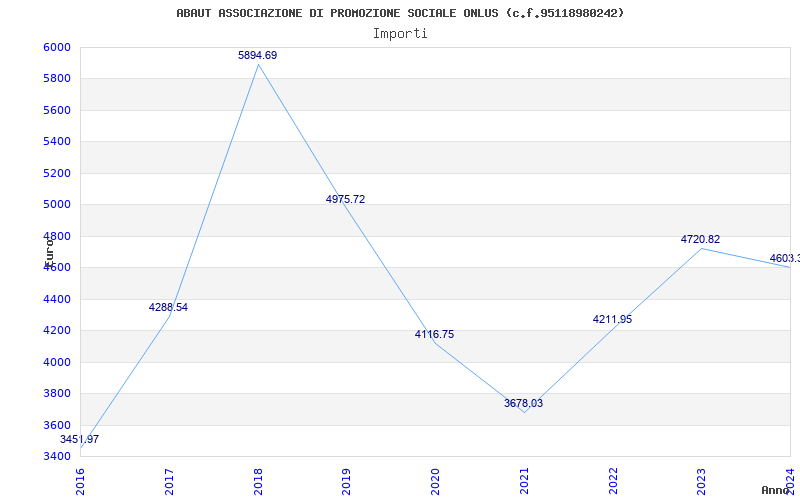Select the 4288.54 data label
Image resolution: width=800 pixels, height=500 pixels.
tap(168, 307)
